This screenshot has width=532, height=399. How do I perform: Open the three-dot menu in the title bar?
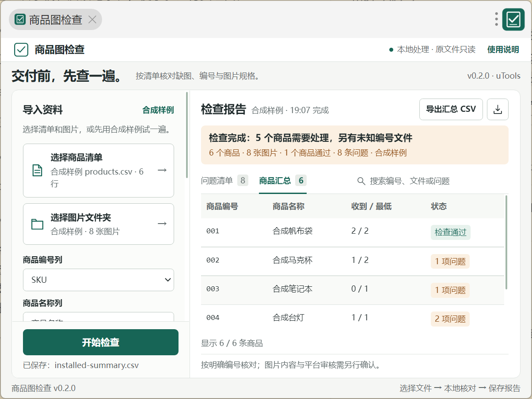(497, 19)
